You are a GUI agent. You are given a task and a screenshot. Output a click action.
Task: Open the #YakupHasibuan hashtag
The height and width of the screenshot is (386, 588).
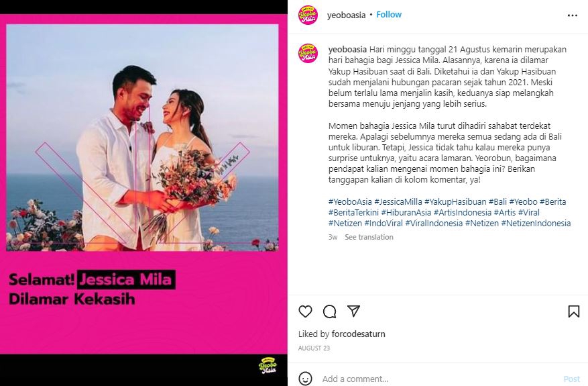pyautogui.click(x=455, y=201)
